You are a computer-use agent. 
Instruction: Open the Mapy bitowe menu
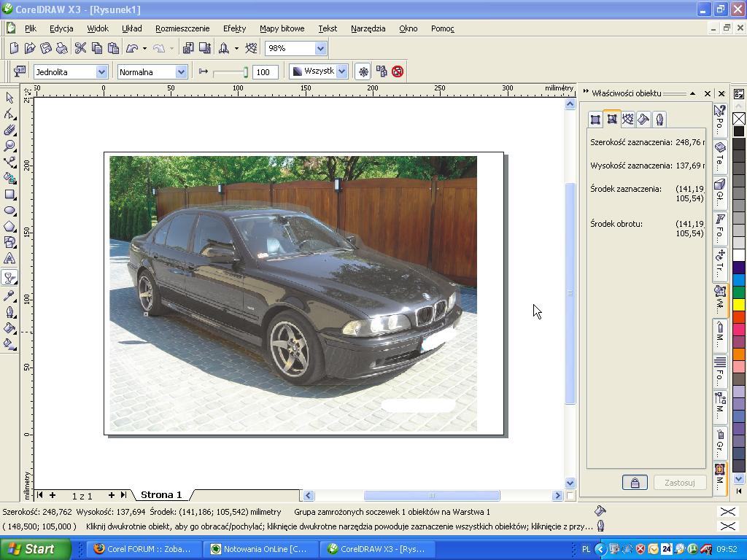(x=282, y=28)
